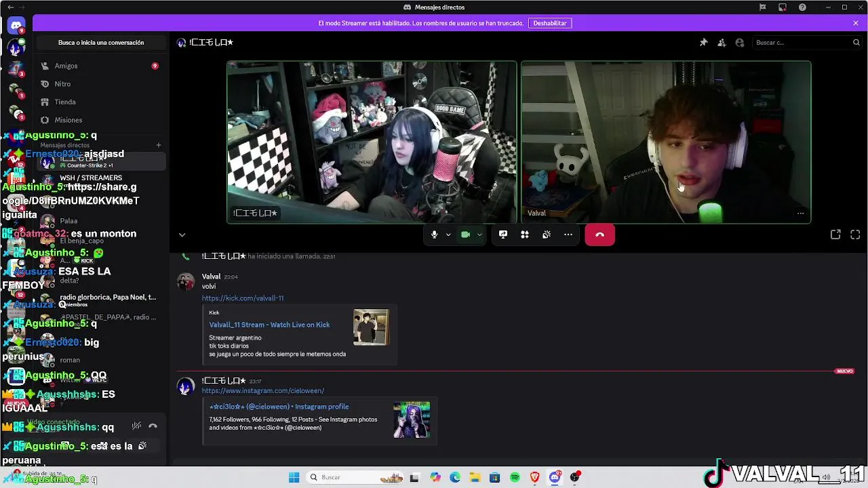This screenshot has height=488, width=868.
Task: Open Spotify from the taskbar
Action: coord(515,477)
